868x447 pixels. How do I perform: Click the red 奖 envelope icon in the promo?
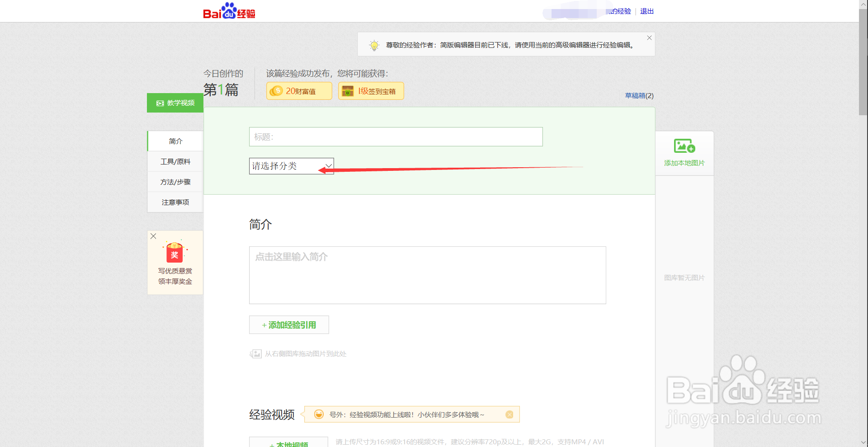[x=175, y=252]
